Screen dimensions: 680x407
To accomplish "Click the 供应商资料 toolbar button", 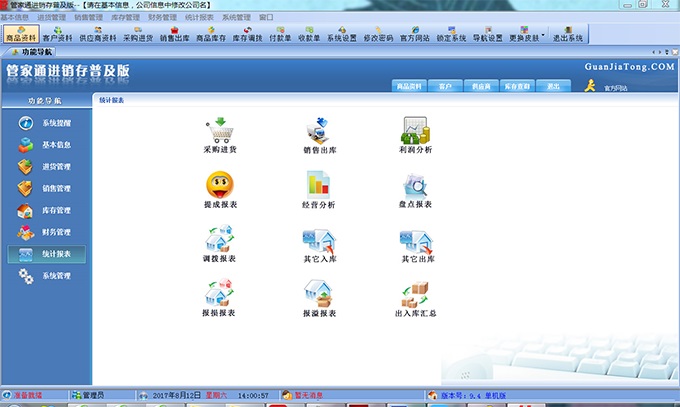I will (98, 34).
